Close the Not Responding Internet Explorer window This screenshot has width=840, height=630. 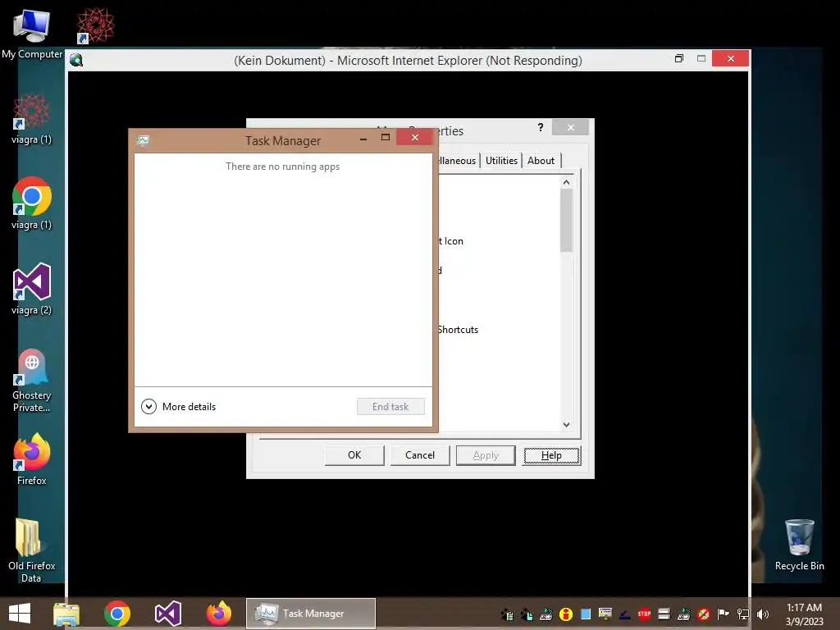[x=730, y=58]
